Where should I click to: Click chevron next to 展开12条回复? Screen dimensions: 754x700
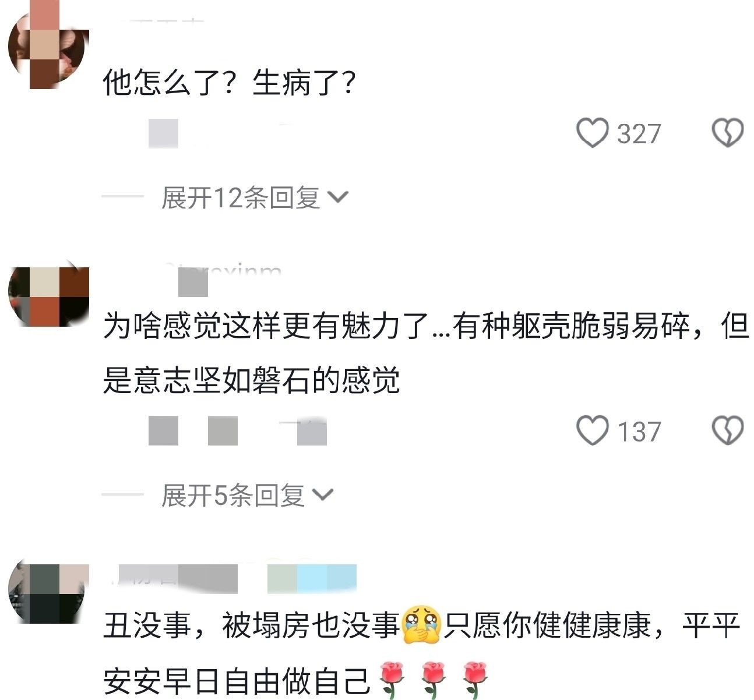[338, 198]
